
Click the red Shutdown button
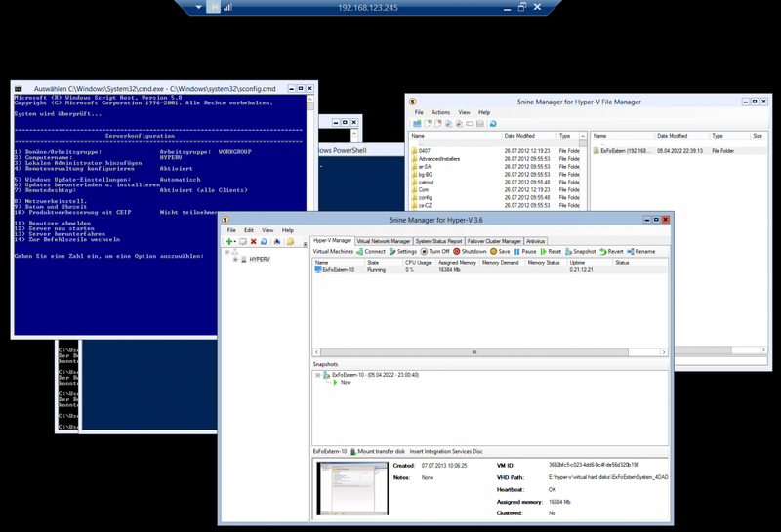point(470,252)
